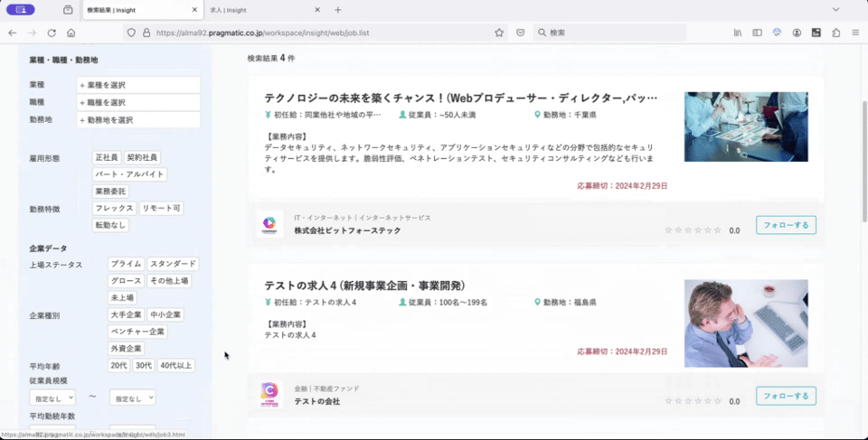
Task: Pick the 40代以上 average age filter
Action: [176, 366]
